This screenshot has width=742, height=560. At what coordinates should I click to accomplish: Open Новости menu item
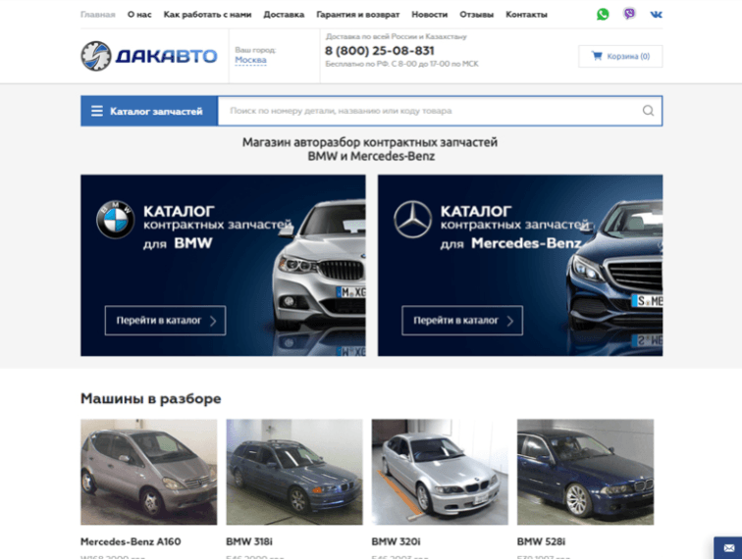tap(430, 15)
